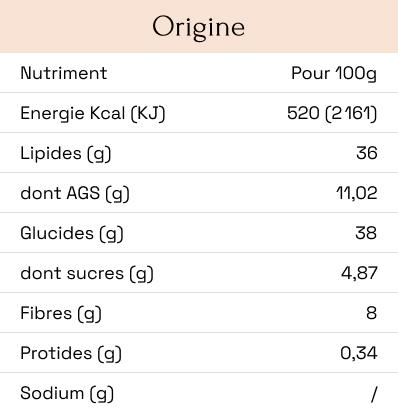Image resolution: width=398 pixels, height=412 pixels.
Task: Click the dont sucres (g) label
Action: [87, 273]
